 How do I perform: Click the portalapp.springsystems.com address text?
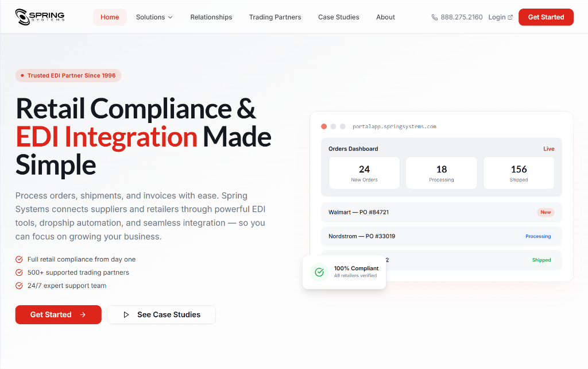(394, 126)
